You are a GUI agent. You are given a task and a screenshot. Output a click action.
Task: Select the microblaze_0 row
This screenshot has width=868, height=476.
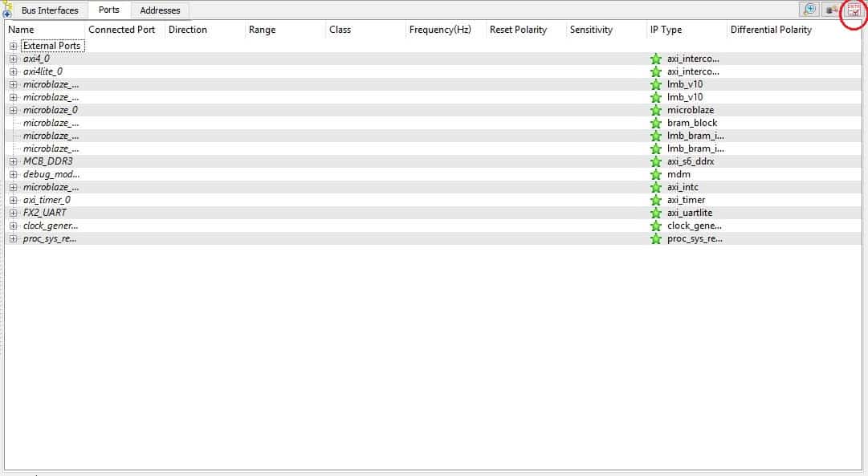click(50, 110)
